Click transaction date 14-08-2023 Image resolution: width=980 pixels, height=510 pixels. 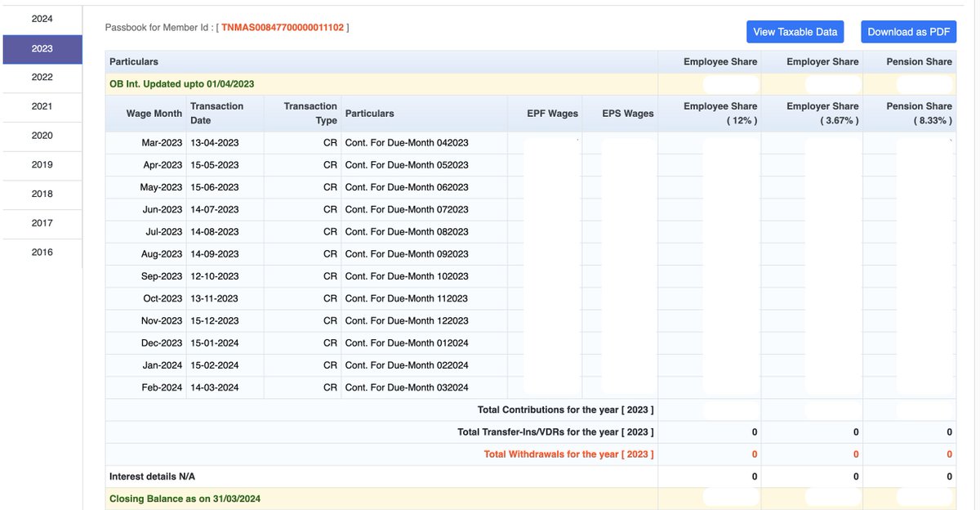coord(215,231)
